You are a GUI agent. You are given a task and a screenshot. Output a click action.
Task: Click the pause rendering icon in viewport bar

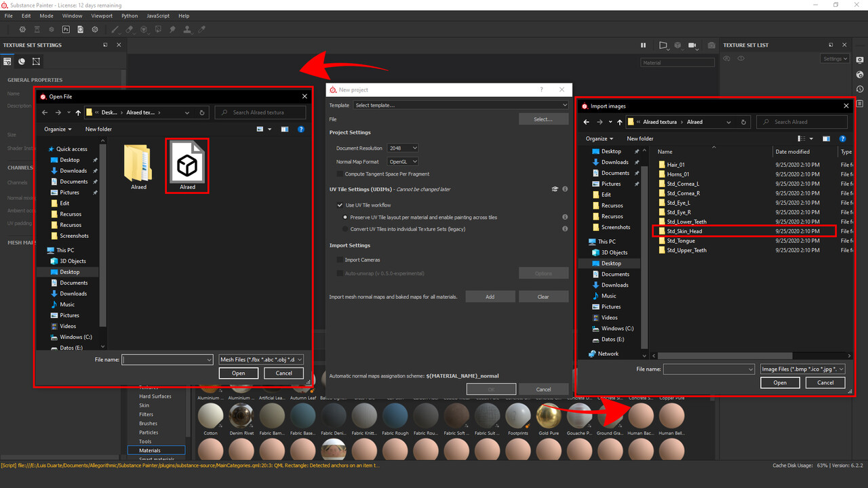[x=644, y=45]
